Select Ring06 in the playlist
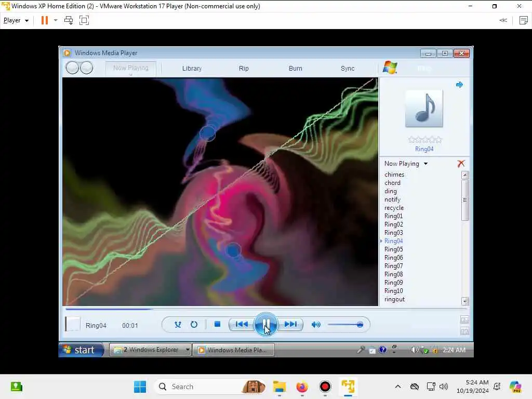Image resolution: width=532 pixels, height=399 pixels. 394,258
